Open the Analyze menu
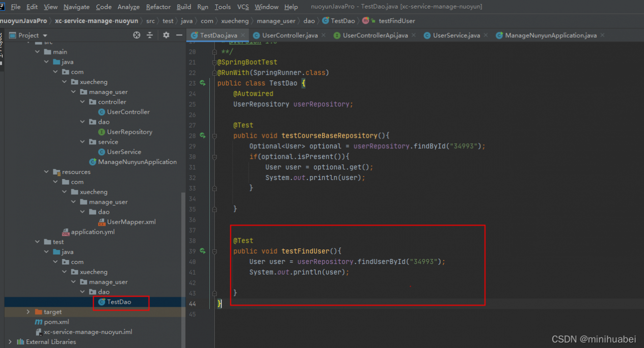This screenshot has width=644, height=348. click(128, 7)
